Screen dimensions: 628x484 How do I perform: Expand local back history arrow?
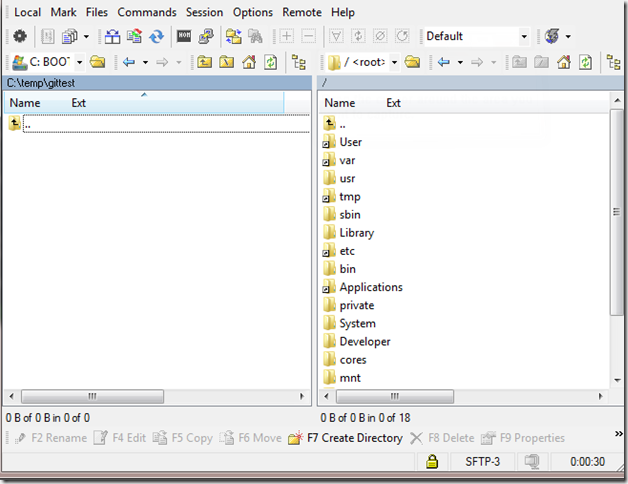click(145, 62)
